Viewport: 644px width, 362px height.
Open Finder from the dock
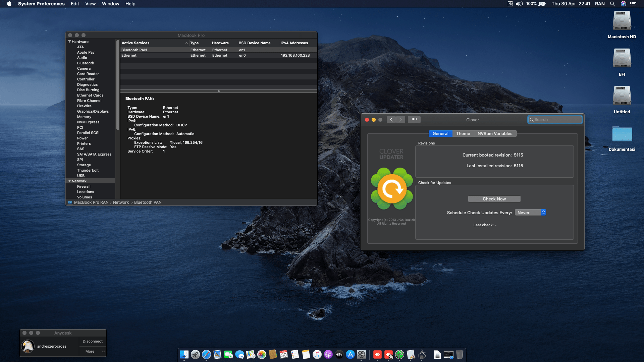pos(184,354)
